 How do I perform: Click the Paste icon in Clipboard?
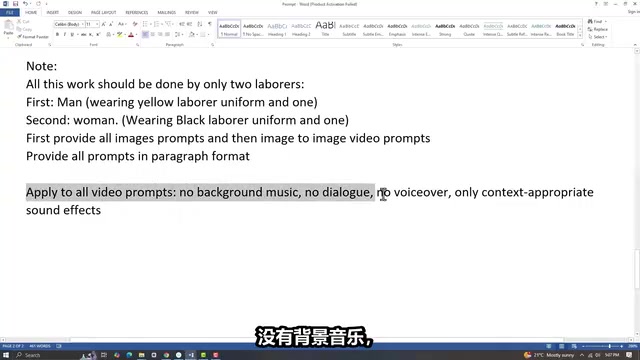pos(8,29)
